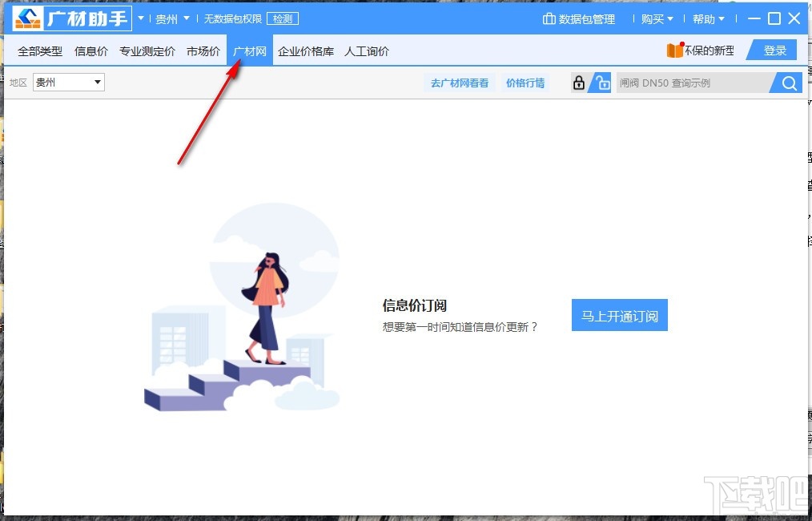Open the 人工询价 tab
812x521 pixels.
pyautogui.click(x=366, y=50)
